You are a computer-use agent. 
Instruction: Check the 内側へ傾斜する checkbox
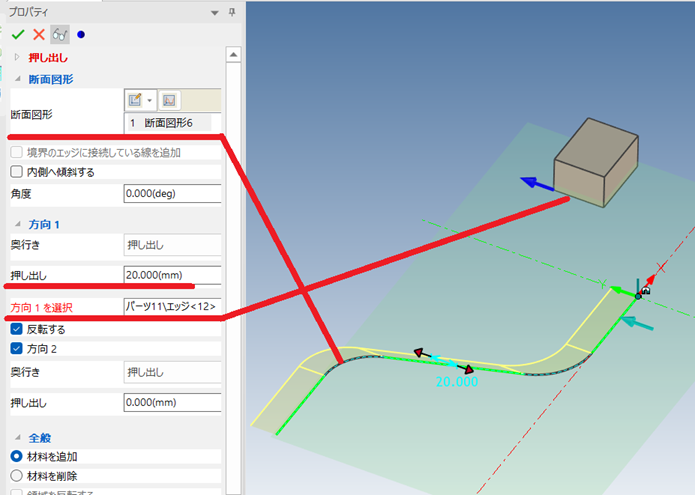coord(17,172)
